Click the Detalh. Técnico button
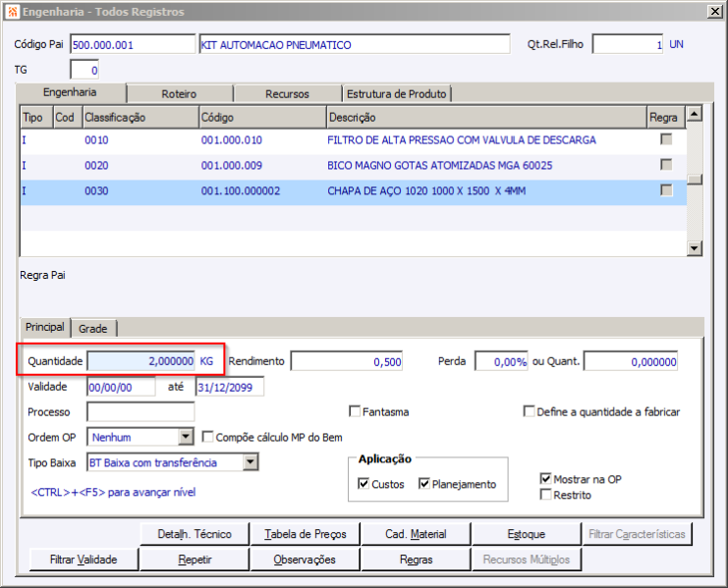Screen dimensions: 728x588 (195, 534)
